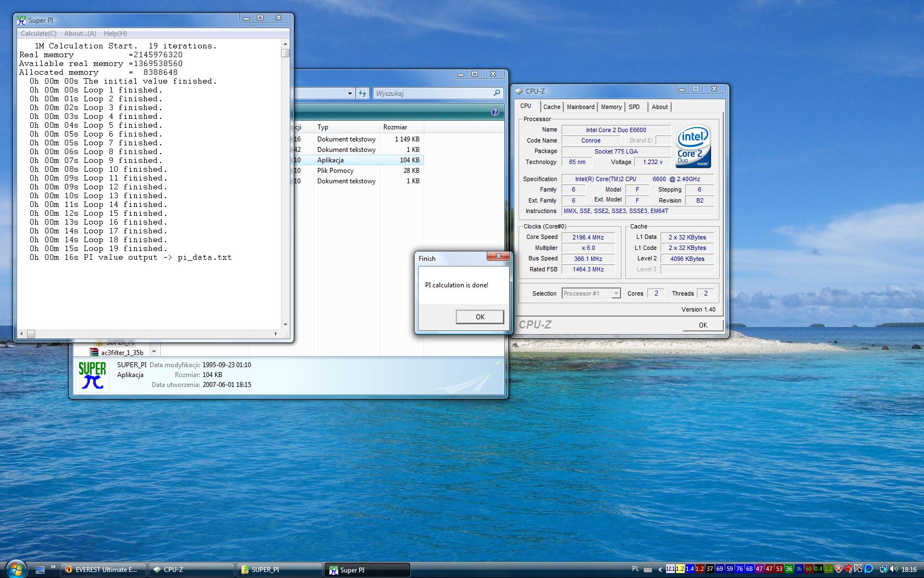
Task: Switch to Super PI taskbar button
Action: [x=367, y=570]
